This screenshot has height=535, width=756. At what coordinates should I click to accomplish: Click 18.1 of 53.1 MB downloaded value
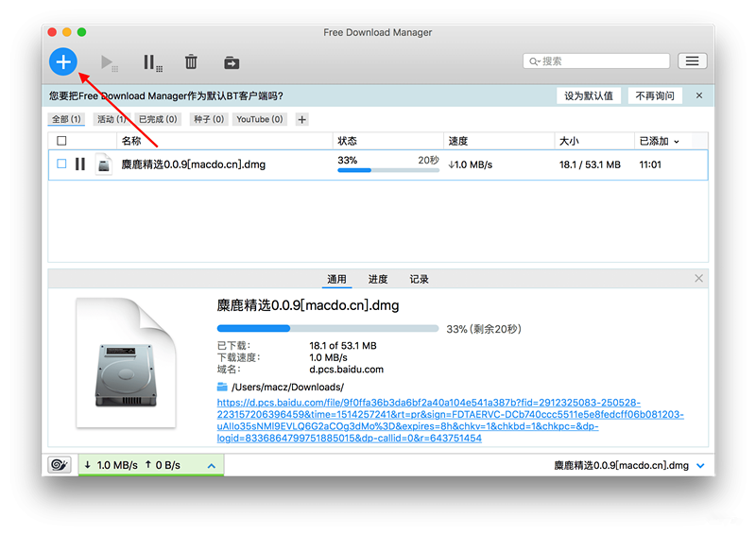(x=343, y=346)
